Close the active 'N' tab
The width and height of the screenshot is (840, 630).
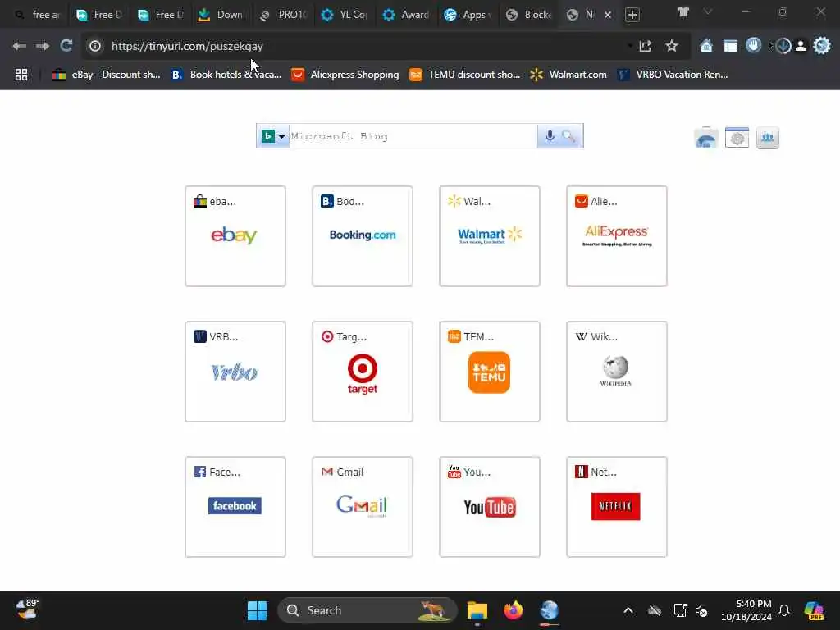[x=608, y=15]
